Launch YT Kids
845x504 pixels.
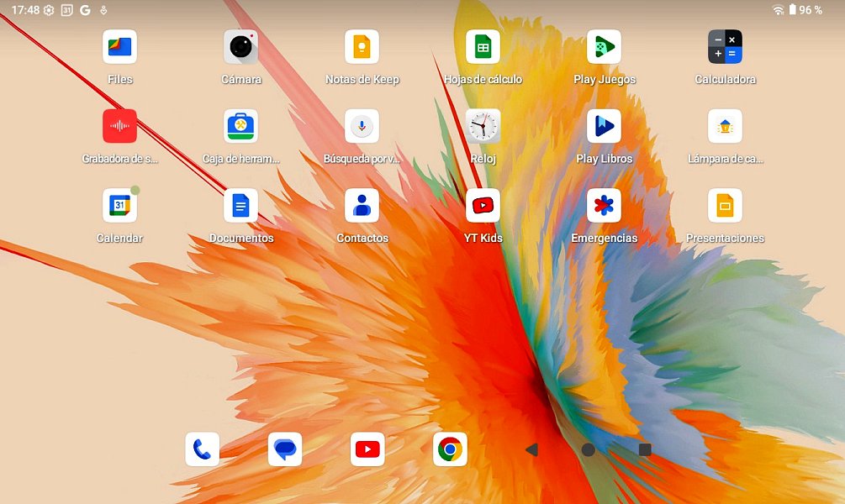tap(483, 206)
